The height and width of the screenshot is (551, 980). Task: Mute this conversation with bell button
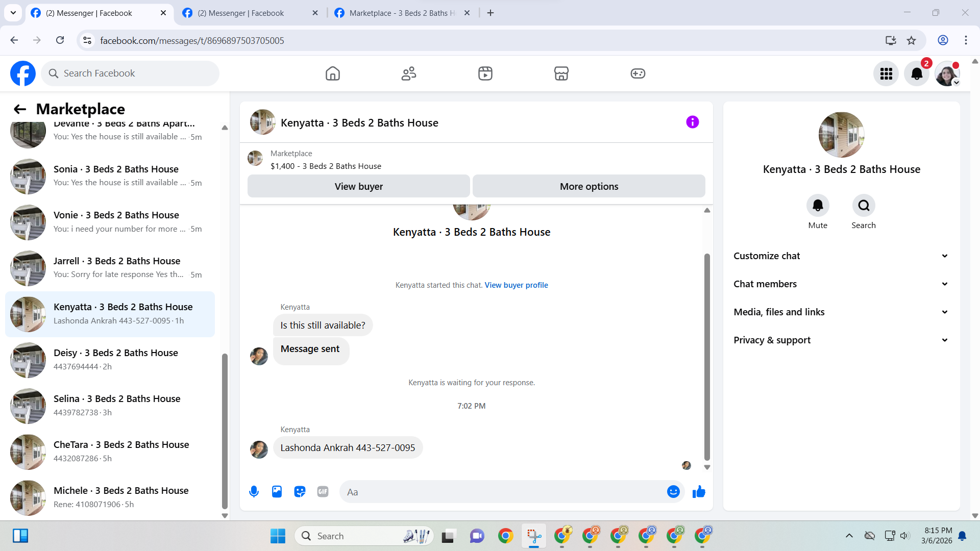[x=818, y=206]
